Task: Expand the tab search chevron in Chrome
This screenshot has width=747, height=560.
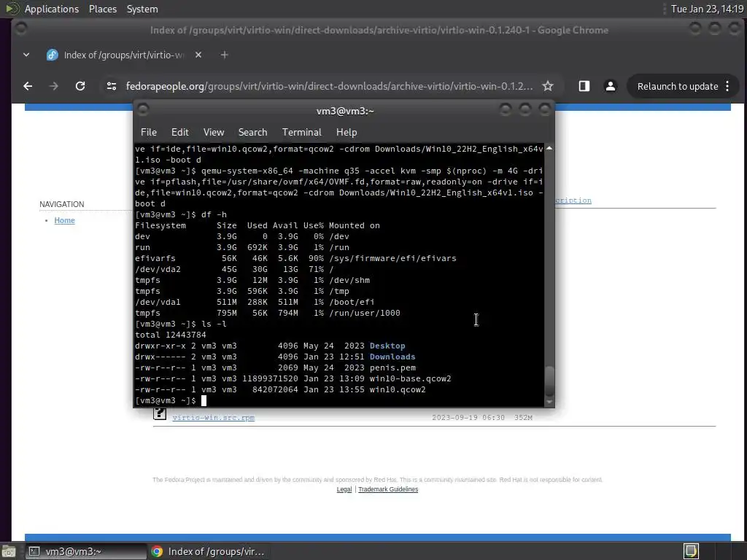Action: coord(26,55)
